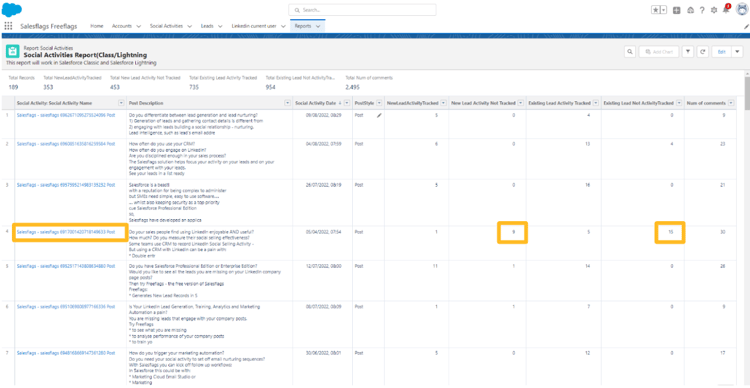This screenshot has width=750, height=388.
Task: Open Salesflags post link dated 30/06/2022
Action: coord(66,353)
